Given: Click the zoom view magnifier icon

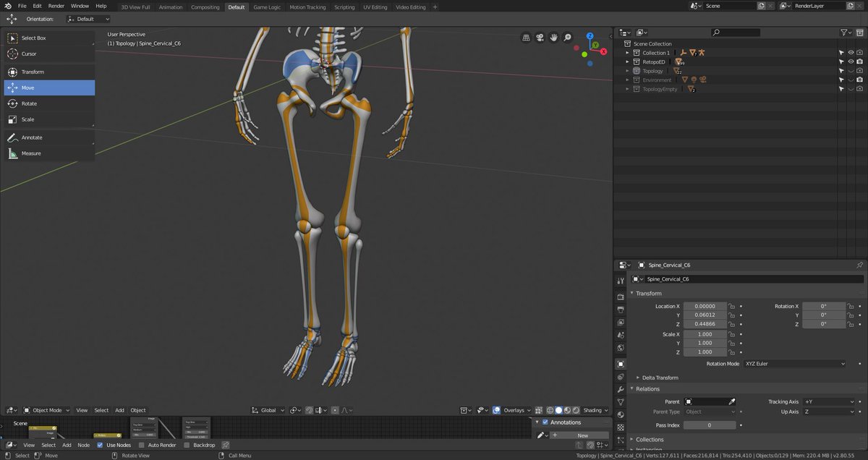Looking at the screenshot, I should (568, 38).
